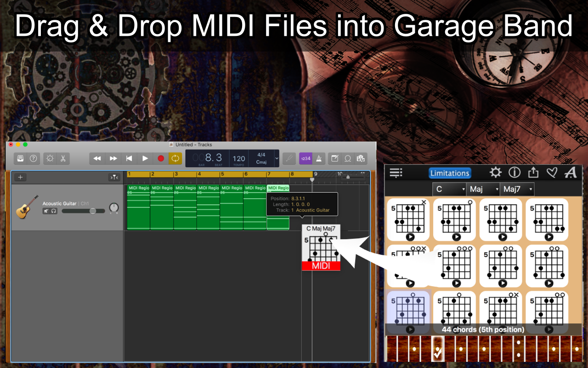Disable the yellow Cycle mode button
The image size is (588, 368).
click(175, 158)
